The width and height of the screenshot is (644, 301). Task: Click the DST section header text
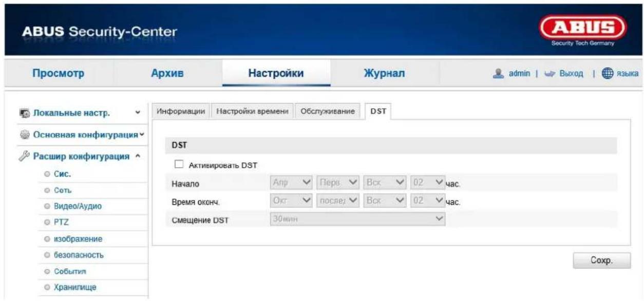tap(178, 146)
